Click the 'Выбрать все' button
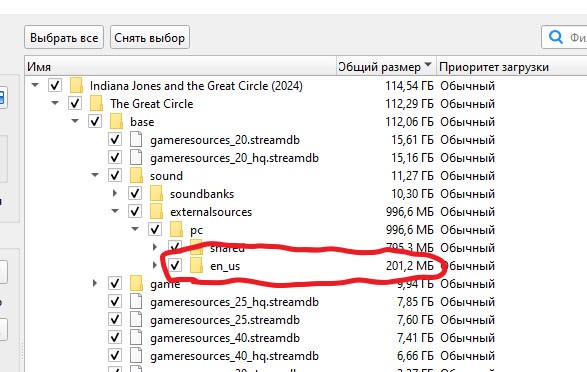 [x=64, y=37]
